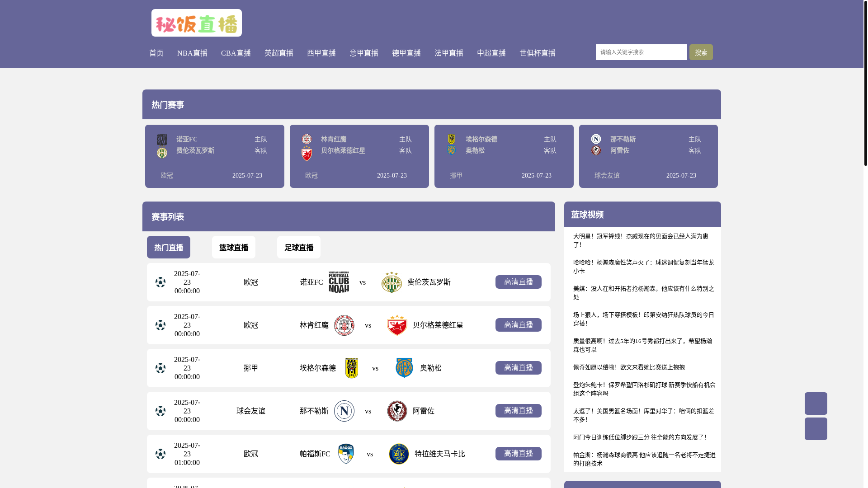
Task: Click Ferencváros crest beside 费伦茨瓦罗斯 in list
Action: coord(392,282)
